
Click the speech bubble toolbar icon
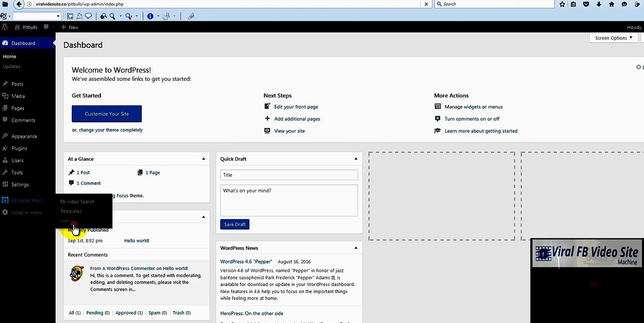click(88, 16)
